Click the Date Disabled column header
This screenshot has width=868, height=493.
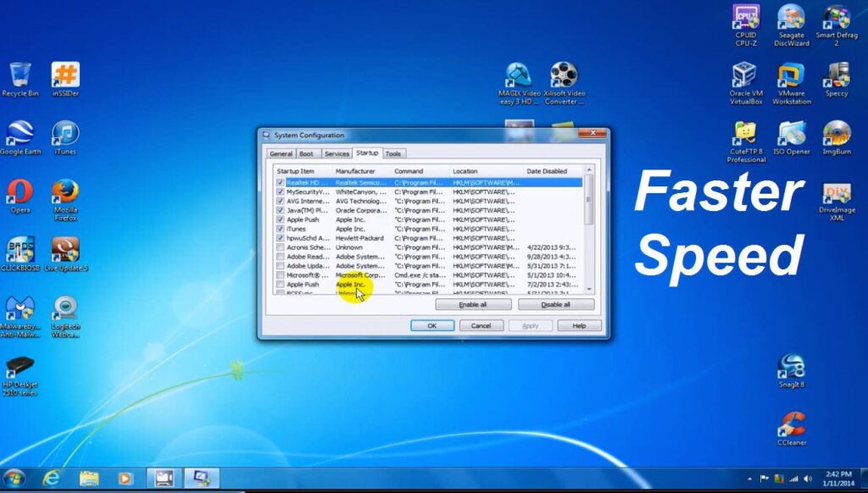point(553,171)
